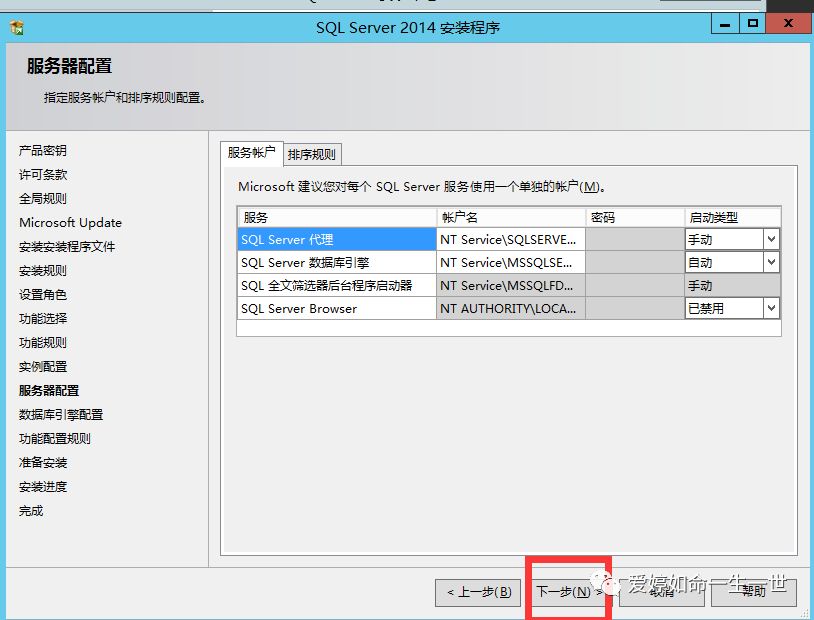The image size is (814, 620).
Task: Click 安装进度 step in sidebar
Action: (x=43, y=487)
